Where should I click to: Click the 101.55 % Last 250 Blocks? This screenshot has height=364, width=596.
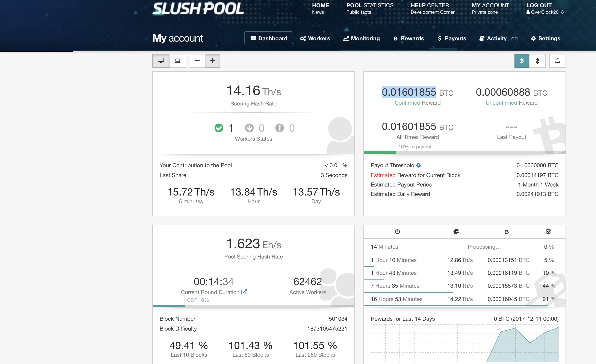click(315, 345)
